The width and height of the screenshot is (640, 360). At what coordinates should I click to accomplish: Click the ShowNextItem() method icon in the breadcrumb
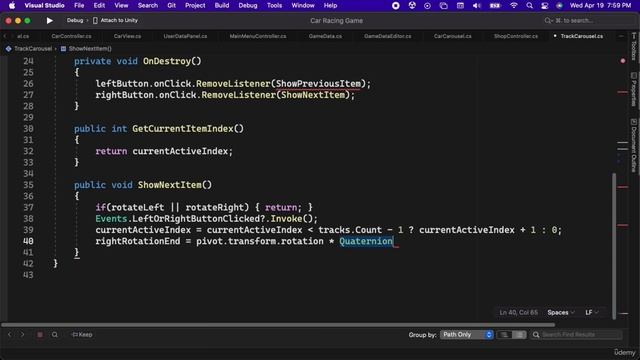[63, 49]
